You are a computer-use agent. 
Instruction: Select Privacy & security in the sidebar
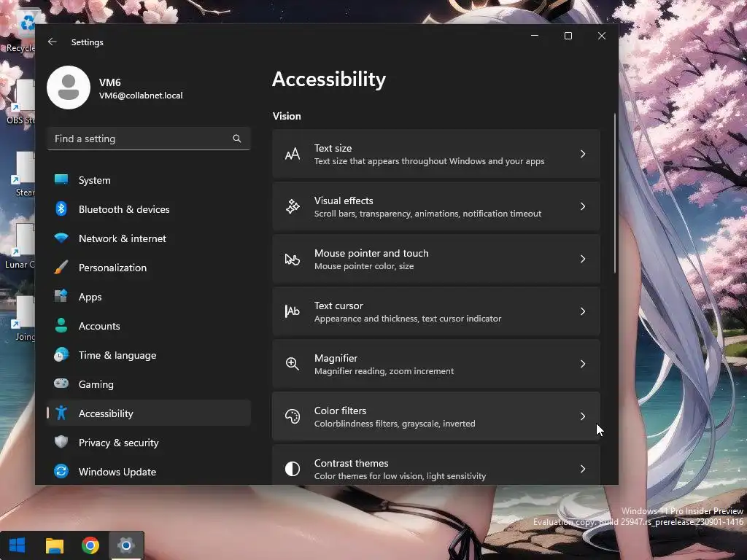[149, 443]
